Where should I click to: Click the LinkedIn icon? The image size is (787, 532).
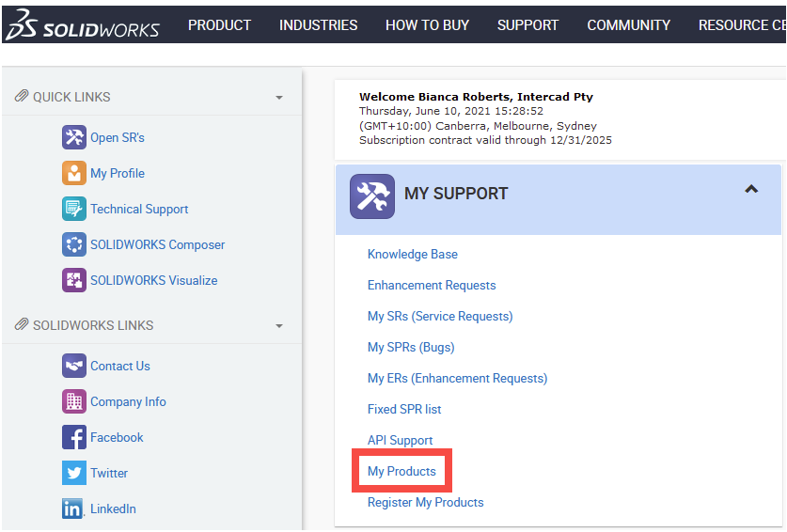tap(73, 509)
